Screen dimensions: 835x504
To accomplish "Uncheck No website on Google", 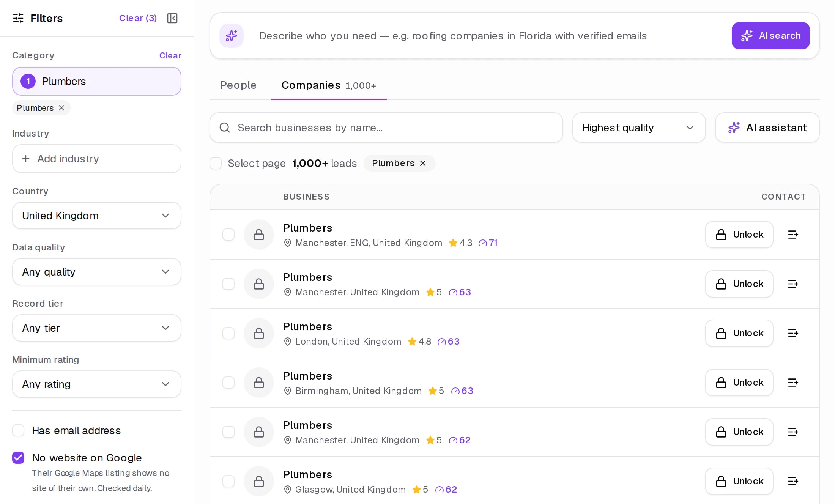I will 18,458.
